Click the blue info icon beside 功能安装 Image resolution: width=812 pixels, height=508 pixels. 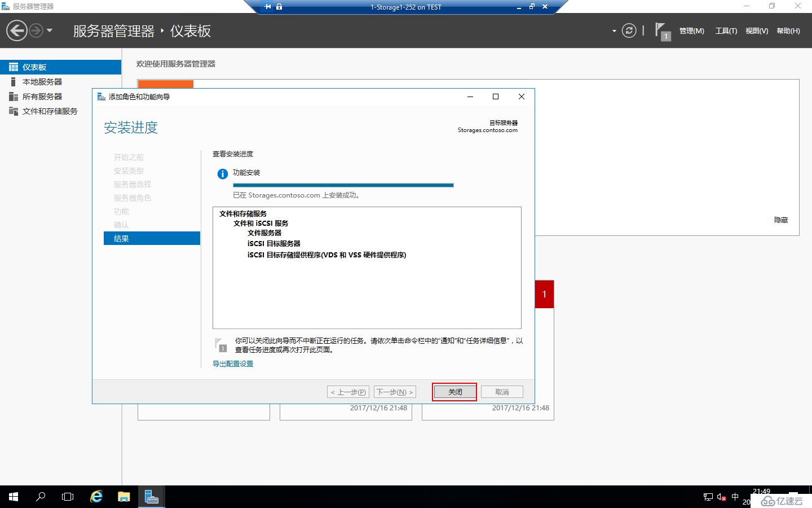click(223, 174)
